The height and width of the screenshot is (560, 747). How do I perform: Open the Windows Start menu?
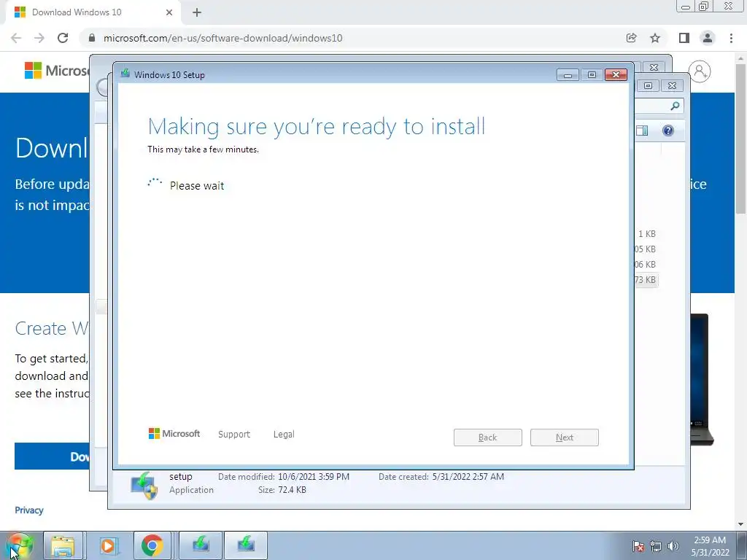pyautogui.click(x=20, y=545)
